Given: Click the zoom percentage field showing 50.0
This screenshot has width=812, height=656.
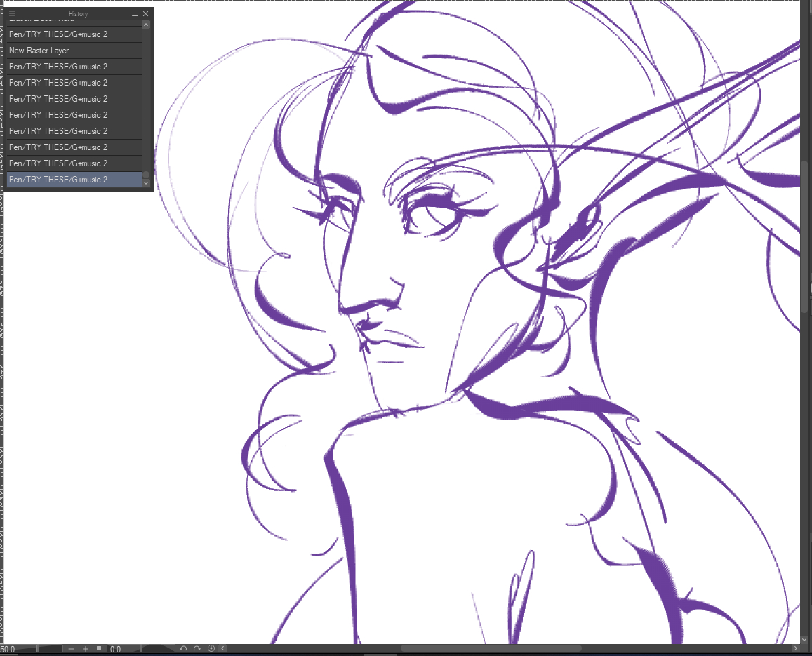Looking at the screenshot, I should [x=8, y=650].
